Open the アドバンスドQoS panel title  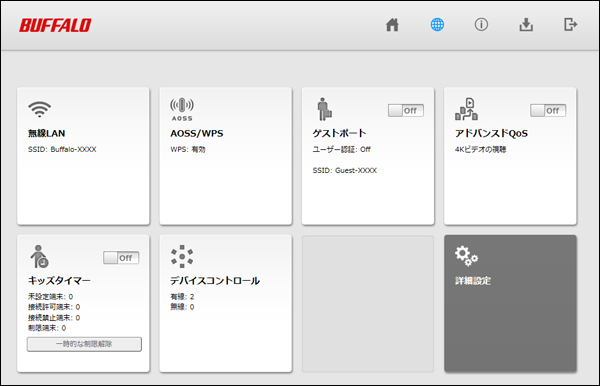click(x=491, y=134)
